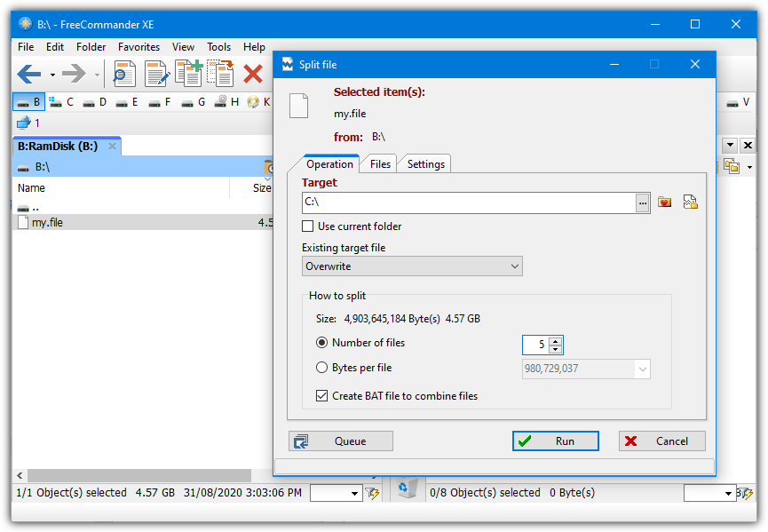Click the browse '...' button beside Target
Image resolution: width=768 pixels, height=532 pixels.
(643, 202)
